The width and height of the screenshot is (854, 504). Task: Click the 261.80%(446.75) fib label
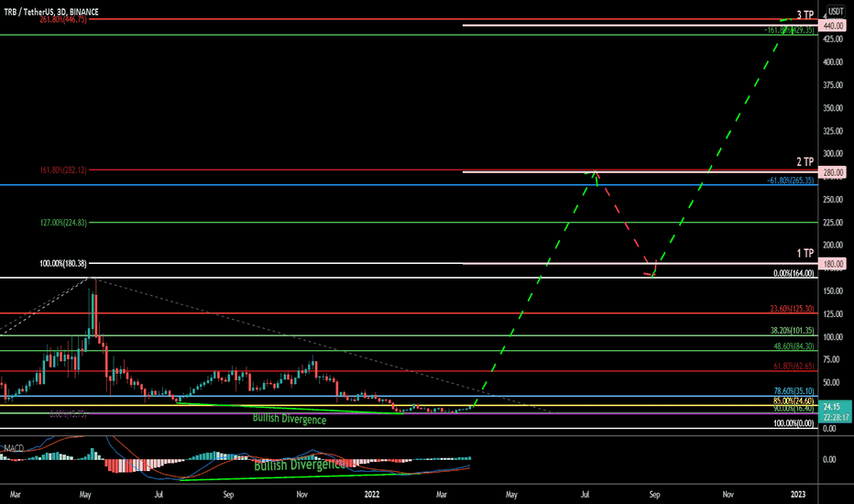click(63, 19)
